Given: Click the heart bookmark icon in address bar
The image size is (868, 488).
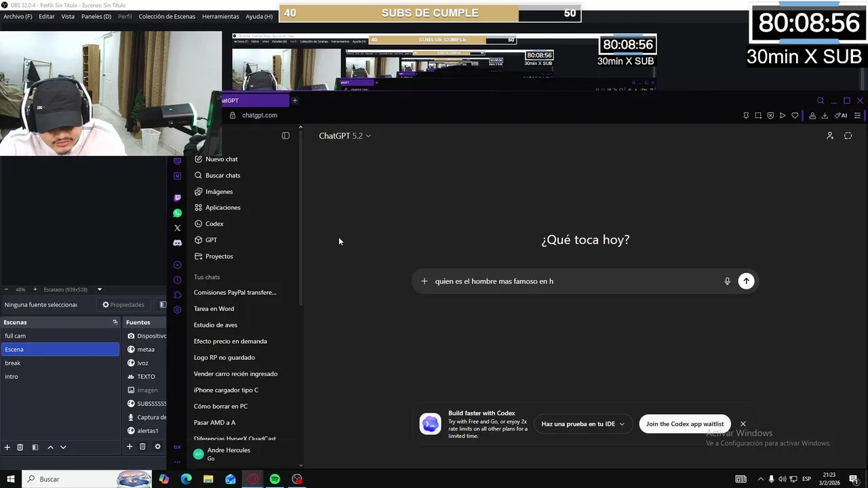Looking at the screenshot, I should [x=795, y=115].
